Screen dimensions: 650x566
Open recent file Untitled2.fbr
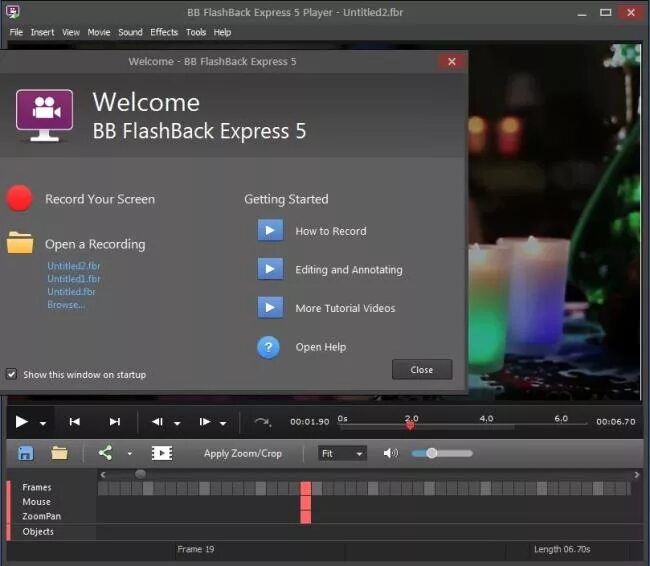coord(73,266)
